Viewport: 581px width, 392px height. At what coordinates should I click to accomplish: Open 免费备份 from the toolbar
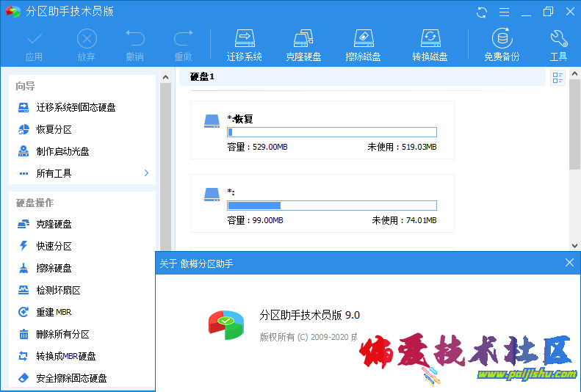(x=502, y=45)
